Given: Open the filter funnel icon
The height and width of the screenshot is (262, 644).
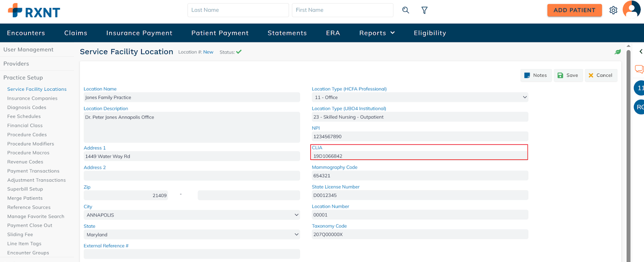Looking at the screenshot, I should pyautogui.click(x=424, y=10).
